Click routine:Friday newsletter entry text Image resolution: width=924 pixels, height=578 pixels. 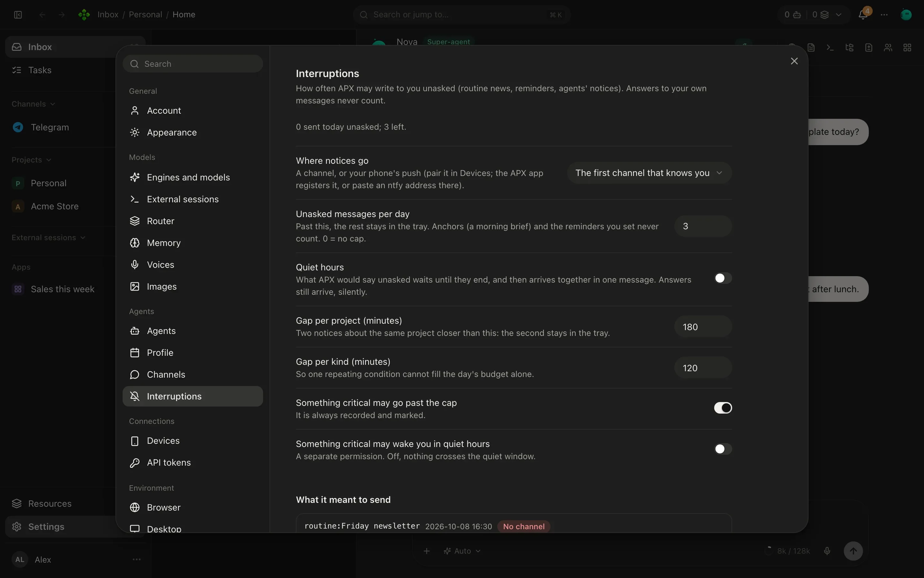point(362,526)
